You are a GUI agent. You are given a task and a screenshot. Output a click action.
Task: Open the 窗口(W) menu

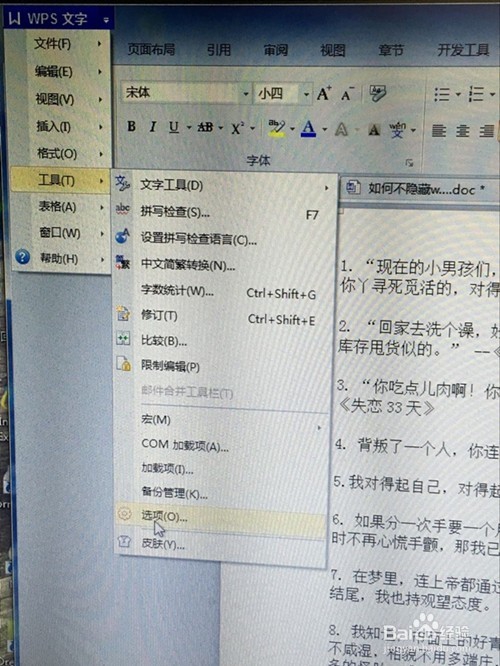60,233
